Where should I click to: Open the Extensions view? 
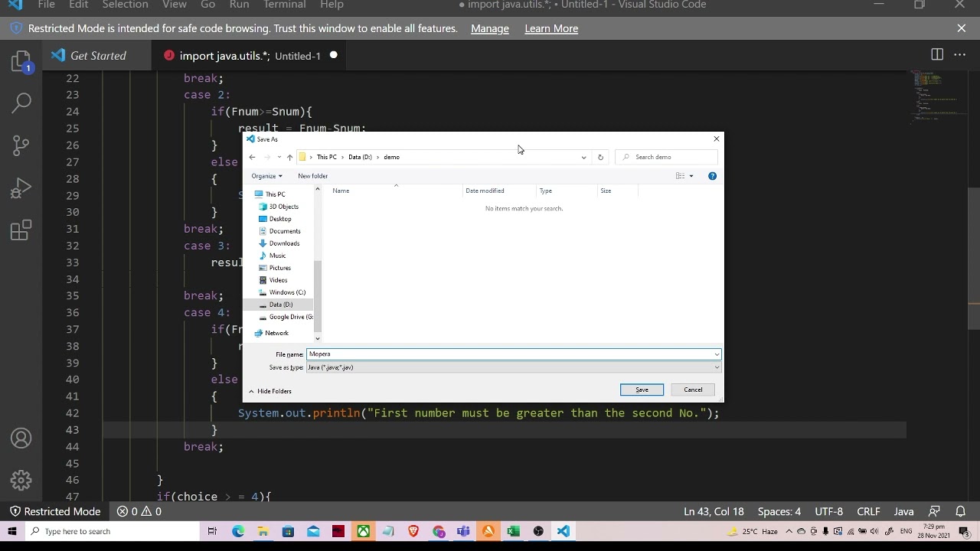point(21,230)
